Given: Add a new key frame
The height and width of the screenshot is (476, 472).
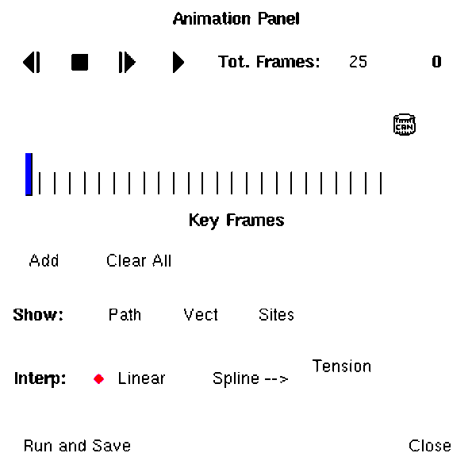Looking at the screenshot, I should 44,260.
